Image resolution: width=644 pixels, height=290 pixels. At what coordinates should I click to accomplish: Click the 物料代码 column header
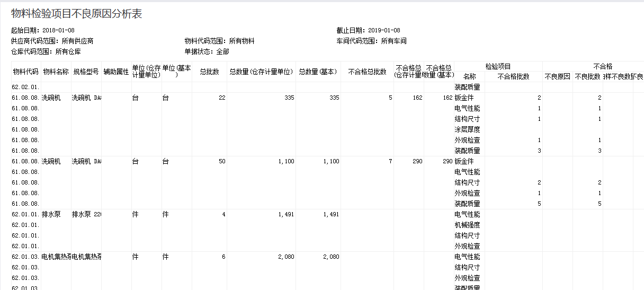pyautogui.click(x=26, y=72)
